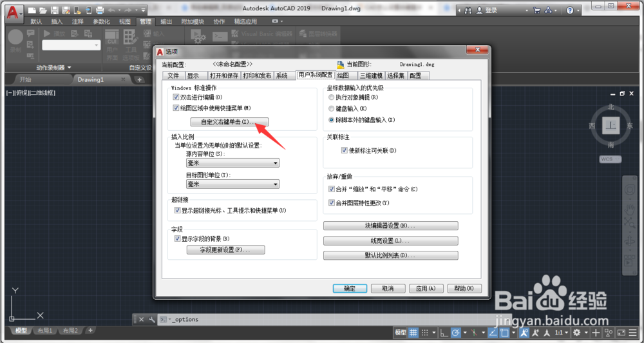Toggle 2D object snap square icon in status bar
The image size is (644, 343).
tap(504, 332)
